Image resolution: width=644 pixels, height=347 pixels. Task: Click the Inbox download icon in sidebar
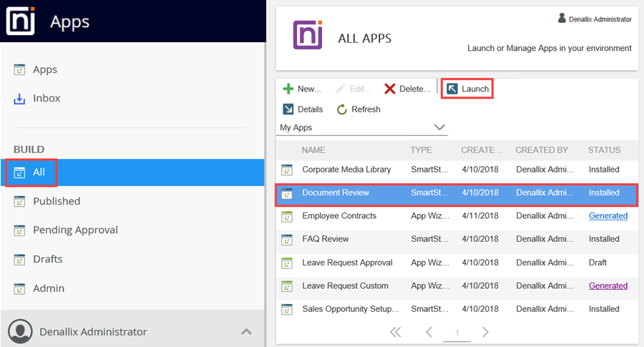point(20,99)
